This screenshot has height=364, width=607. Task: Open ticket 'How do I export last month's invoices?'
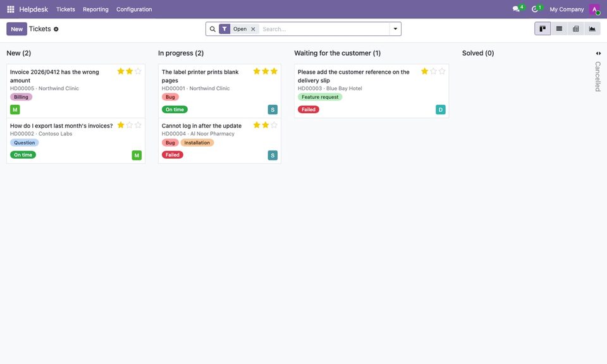[x=61, y=126]
